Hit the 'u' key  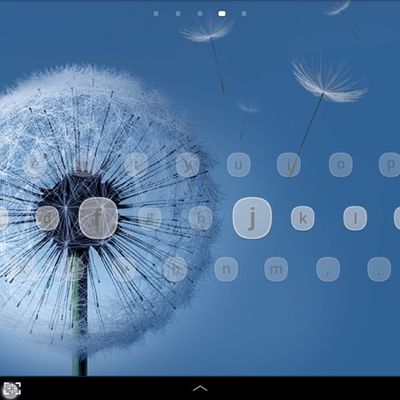click(239, 165)
